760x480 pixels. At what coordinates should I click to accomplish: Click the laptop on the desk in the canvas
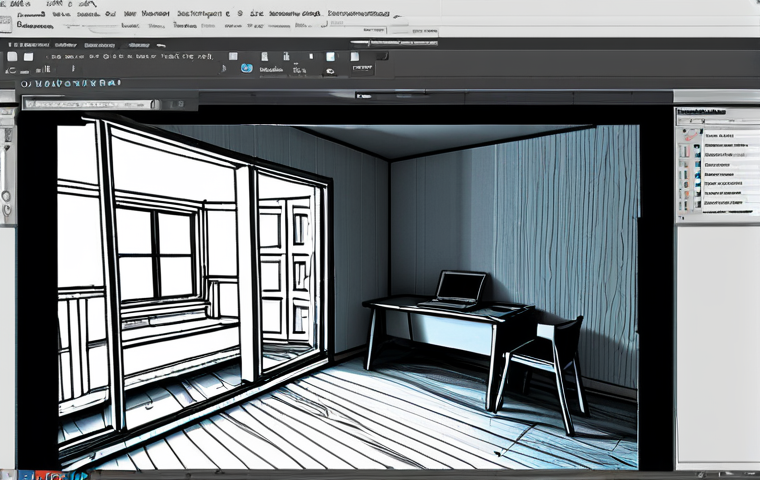coord(454,290)
